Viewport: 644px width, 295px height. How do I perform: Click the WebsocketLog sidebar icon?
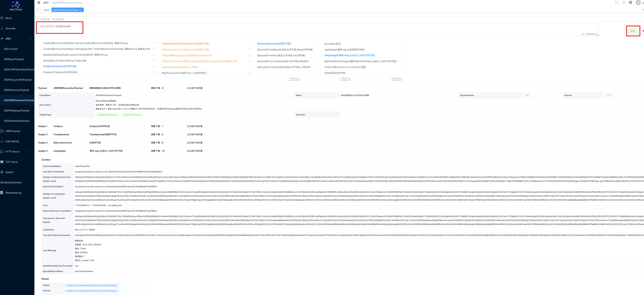[2, 193]
